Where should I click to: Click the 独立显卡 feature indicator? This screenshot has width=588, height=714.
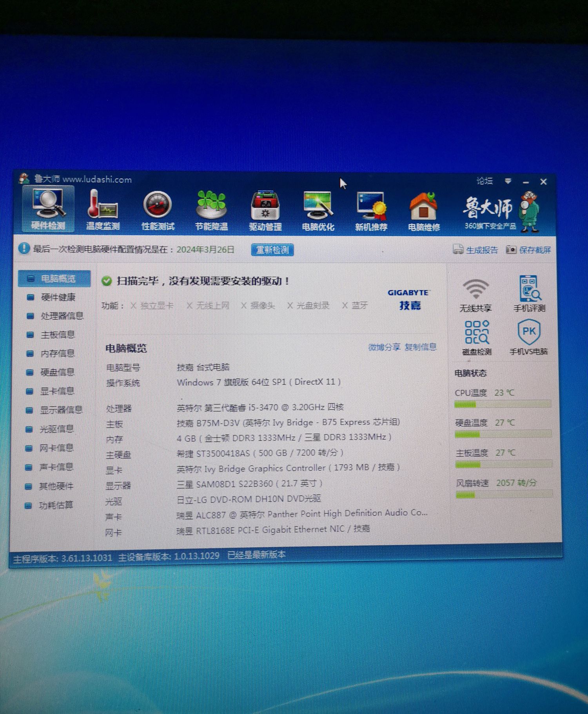152,306
